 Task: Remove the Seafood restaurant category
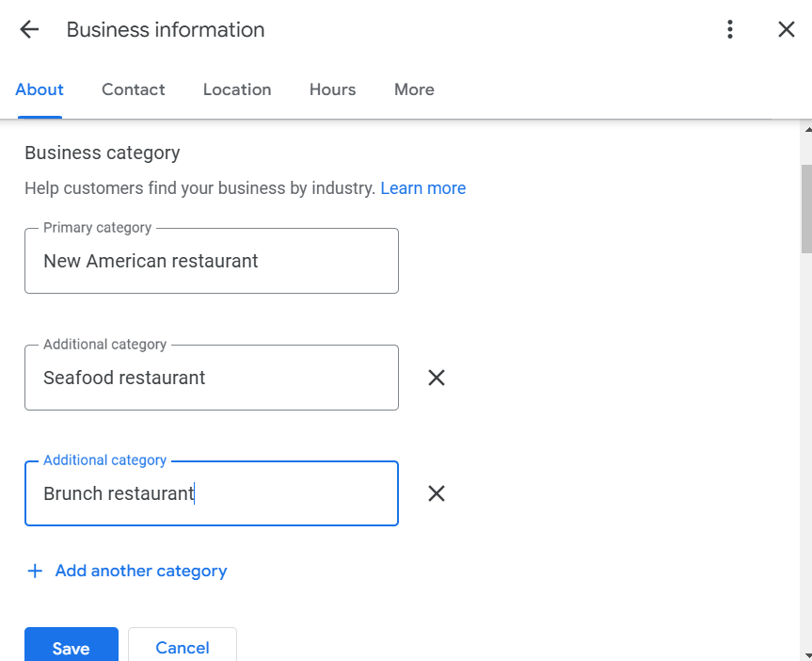pos(436,378)
